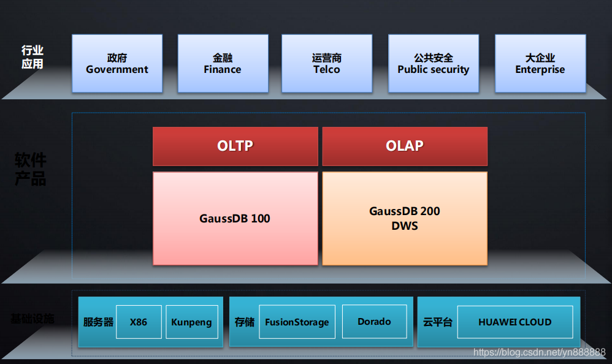Select the Kunpeng server box
This screenshot has width=612, height=364.
(x=192, y=322)
